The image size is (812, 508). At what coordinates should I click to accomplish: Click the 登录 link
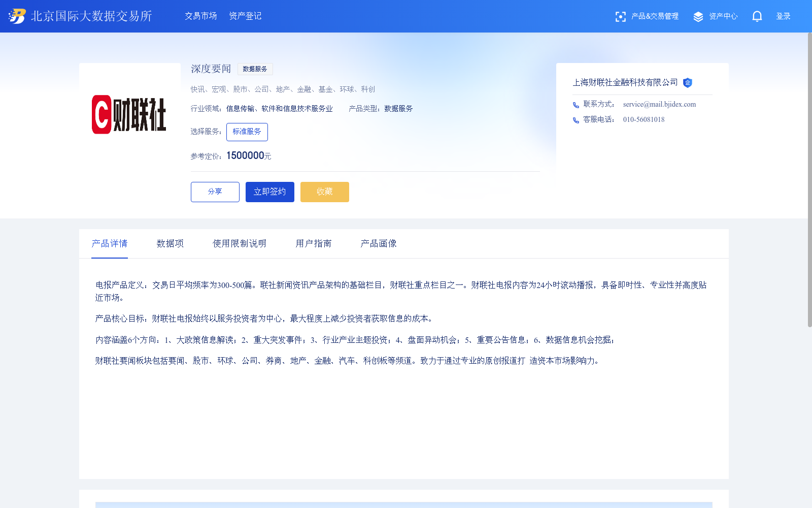point(783,16)
